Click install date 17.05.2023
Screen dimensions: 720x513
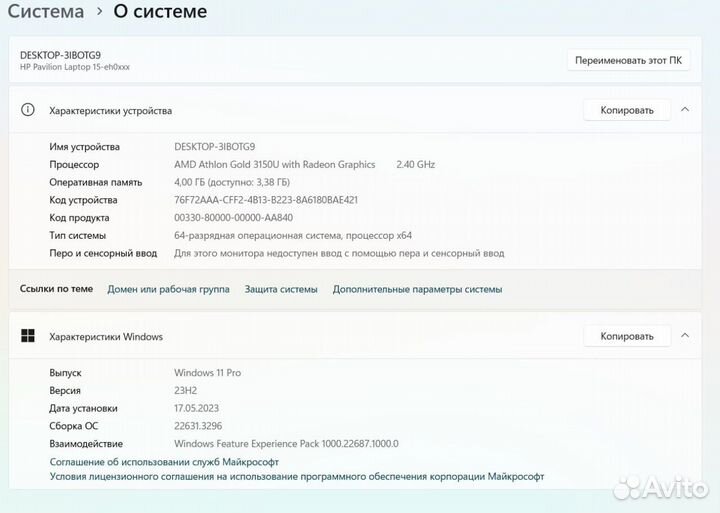click(197, 408)
